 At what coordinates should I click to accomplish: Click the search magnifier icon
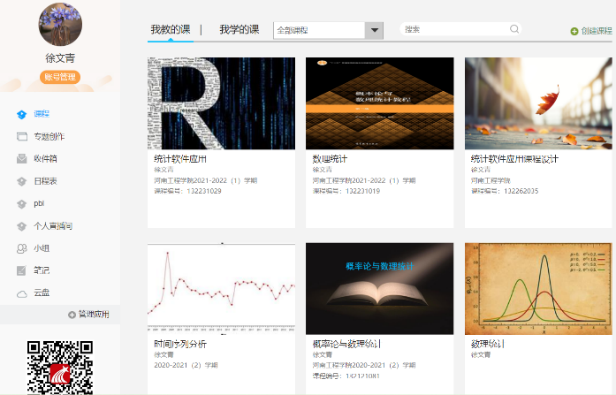click(x=514, y=29)
